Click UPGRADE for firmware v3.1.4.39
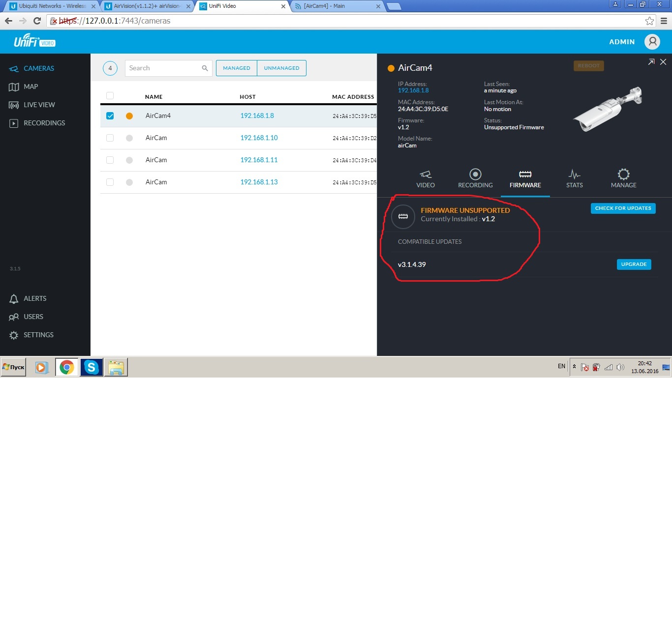 [x=634, y=264]
